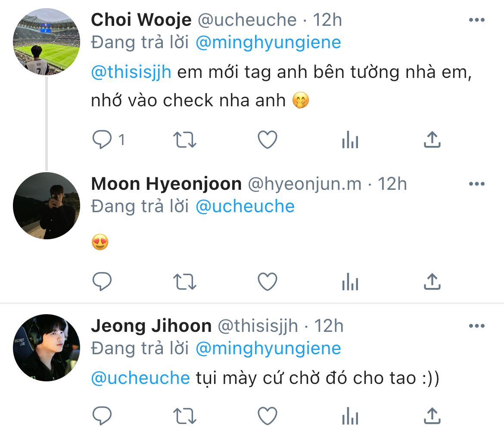The image size is (504, 433).
Task: Reply to Choi Wooje's tweet
Action: click(x=103, y=140)
